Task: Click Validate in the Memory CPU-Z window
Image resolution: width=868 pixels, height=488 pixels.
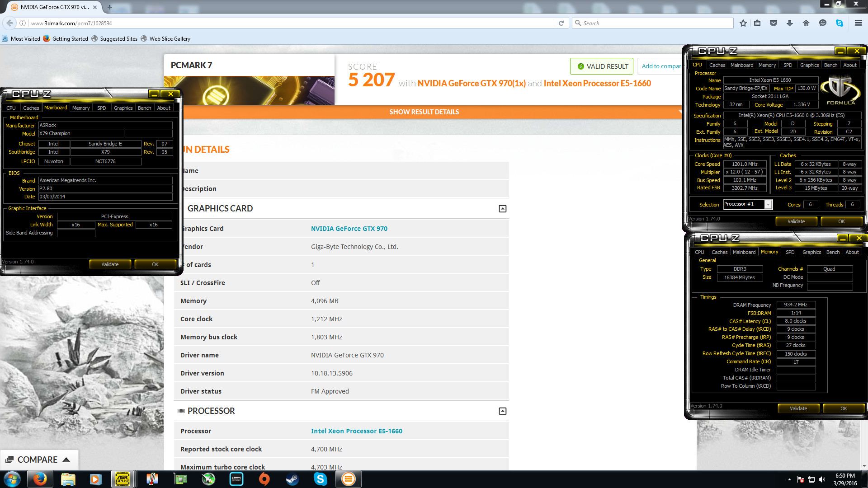Action: 798,408
